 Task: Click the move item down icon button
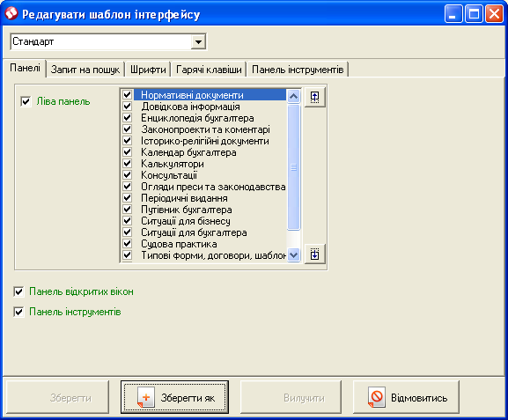(x=315, y=254)
